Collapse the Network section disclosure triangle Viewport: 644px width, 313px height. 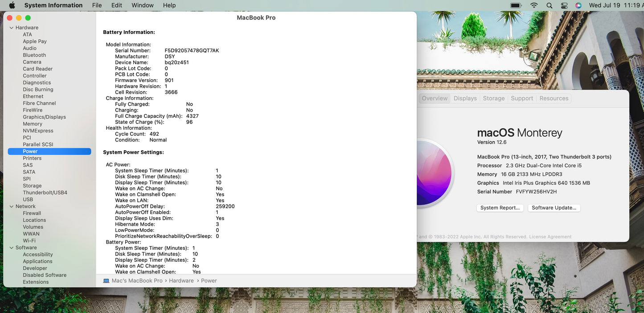12,206
